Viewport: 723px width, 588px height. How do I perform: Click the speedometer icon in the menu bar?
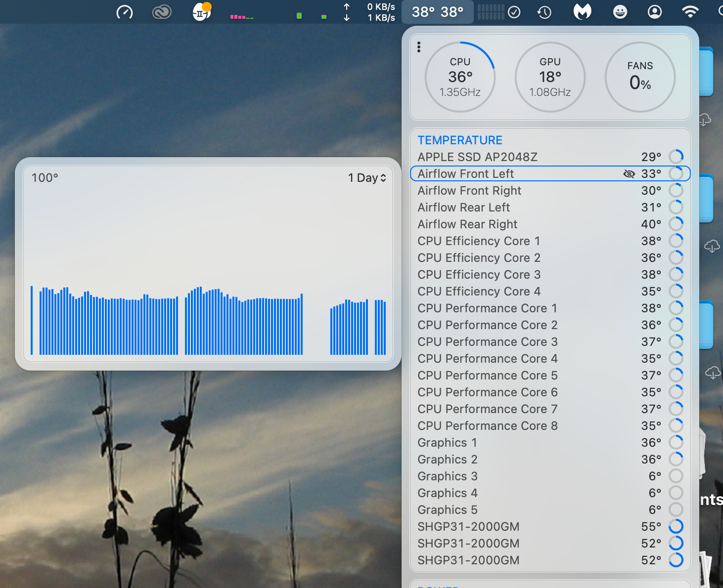pyautogui.click(x=124, y=12)
